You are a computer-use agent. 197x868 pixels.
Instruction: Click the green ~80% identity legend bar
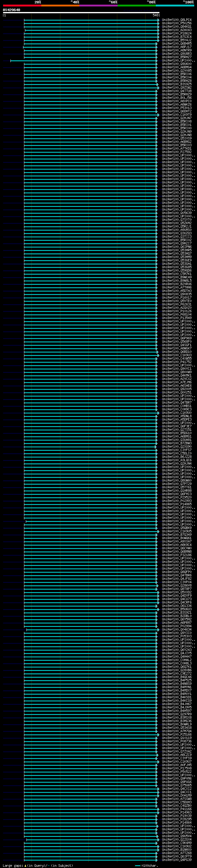(137, 6)
